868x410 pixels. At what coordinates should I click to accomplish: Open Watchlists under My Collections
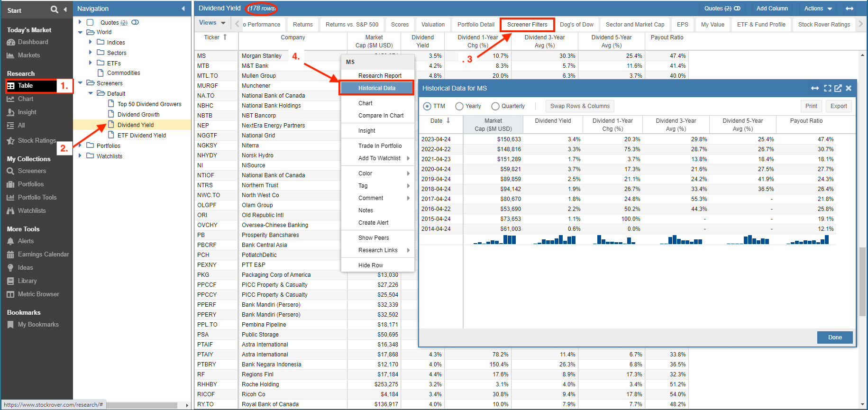coord(26,211)
